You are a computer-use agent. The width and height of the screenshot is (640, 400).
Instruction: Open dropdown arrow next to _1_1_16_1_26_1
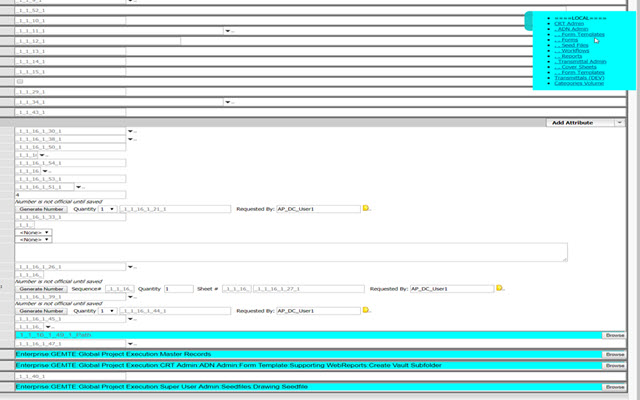point(130,267)
